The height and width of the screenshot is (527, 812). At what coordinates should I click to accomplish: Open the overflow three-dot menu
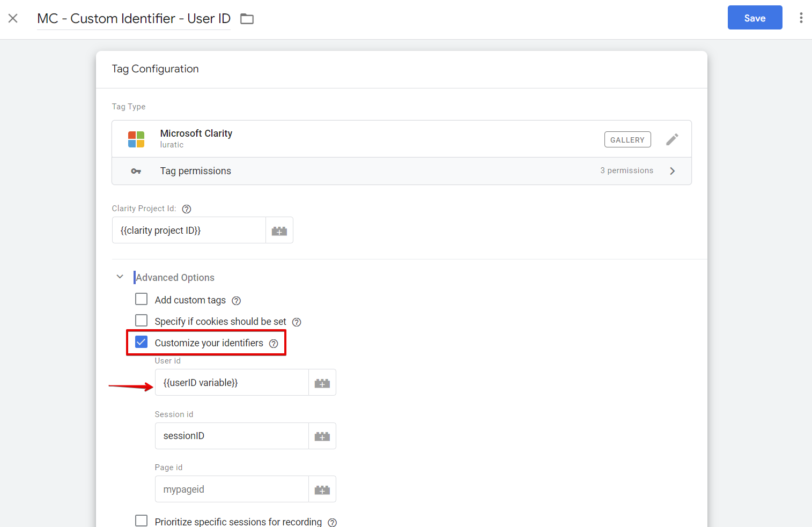coord(801,18)
